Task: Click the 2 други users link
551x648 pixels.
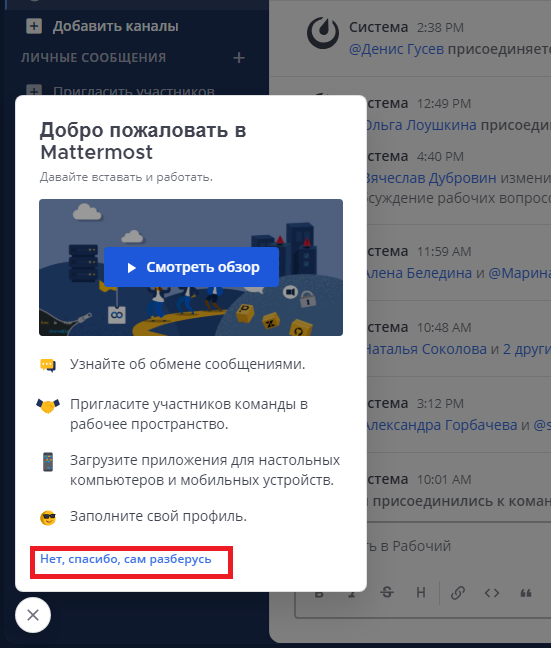Action: point(527,349)
